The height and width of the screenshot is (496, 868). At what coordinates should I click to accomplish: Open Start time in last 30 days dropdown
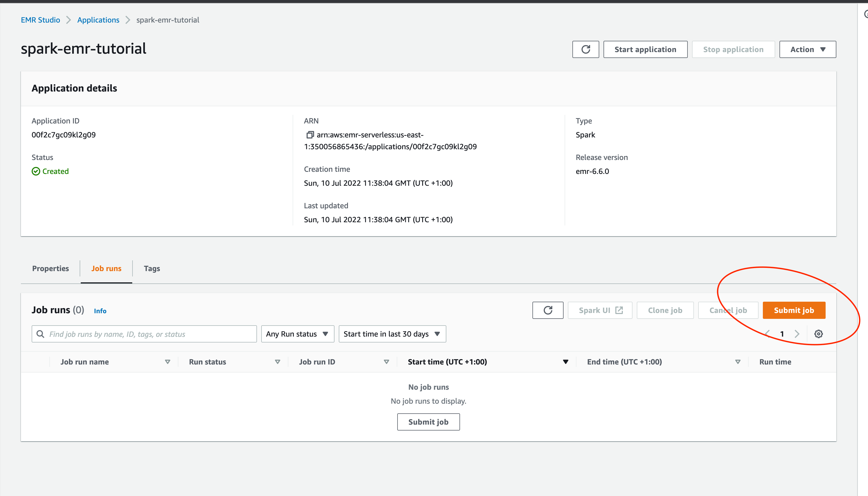click(392, 334)
